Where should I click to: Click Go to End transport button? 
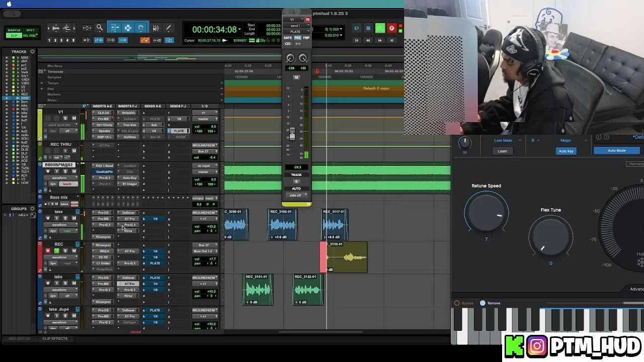[391, 40]
